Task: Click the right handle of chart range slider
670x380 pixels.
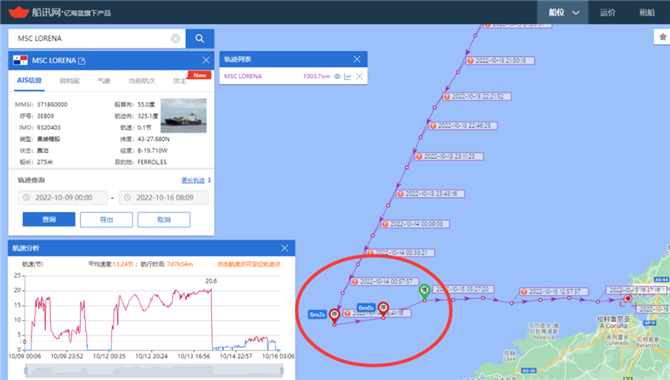Action: click(282, 371)
